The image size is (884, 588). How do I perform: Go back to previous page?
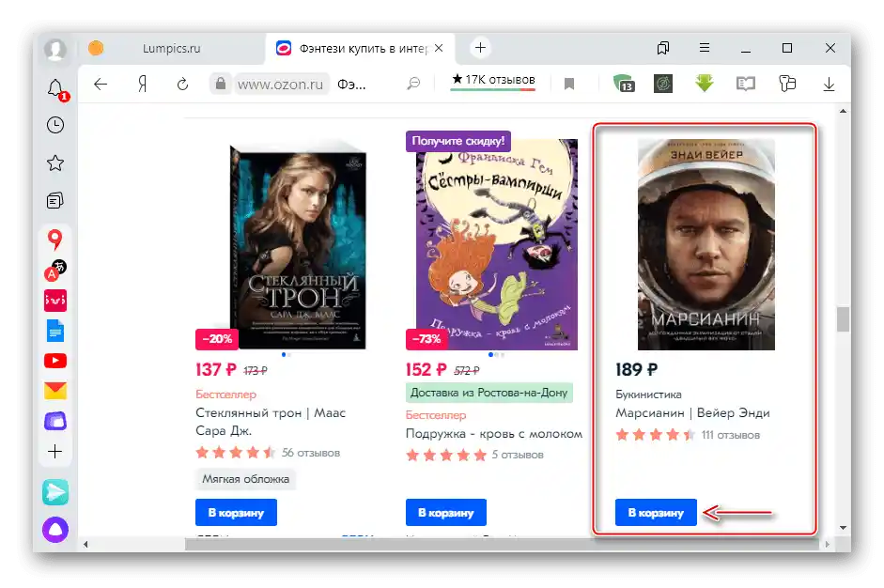101,85
